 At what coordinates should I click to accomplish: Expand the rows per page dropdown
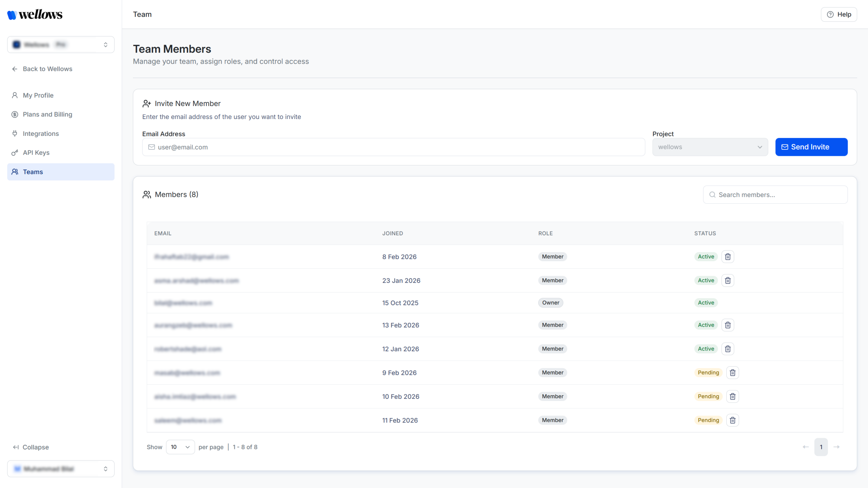coord(180,447)
